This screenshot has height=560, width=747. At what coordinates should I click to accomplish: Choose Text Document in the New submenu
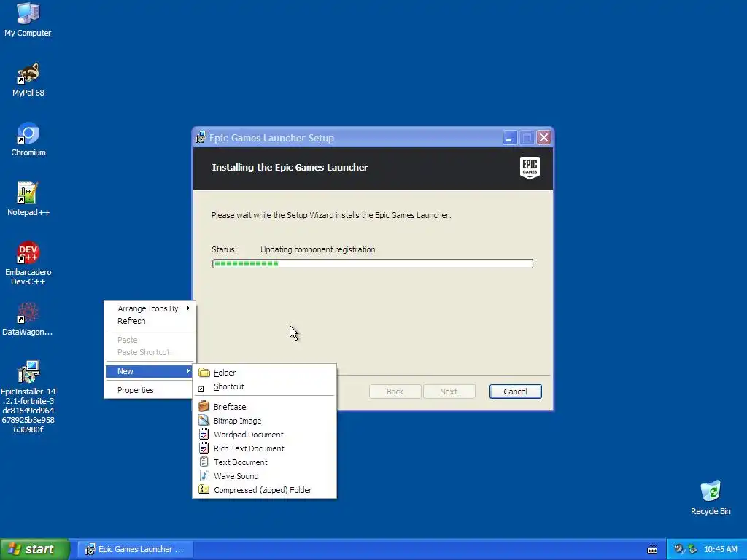(264, 462)
